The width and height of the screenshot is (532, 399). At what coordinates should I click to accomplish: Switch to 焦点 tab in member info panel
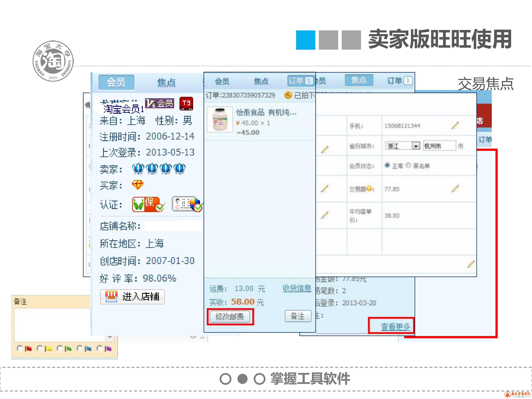(x=166, y=82)
